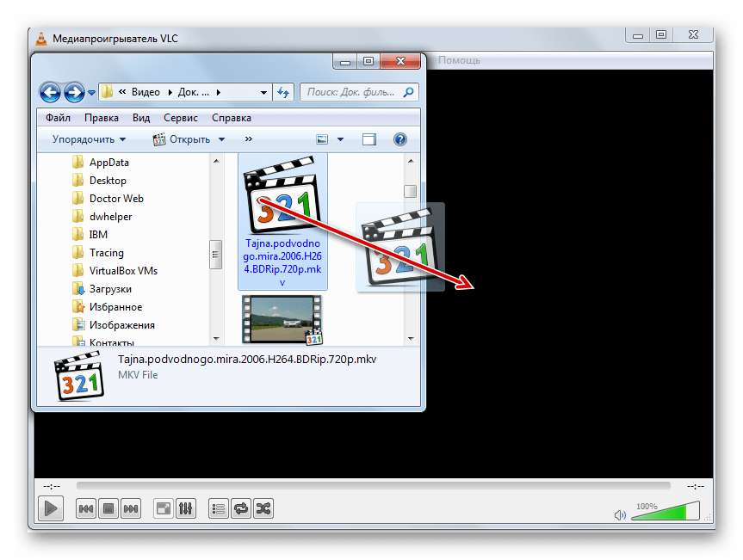Click the VLC play button
Image resolution: width=743 pixels, height=560 pixels.
51,509
